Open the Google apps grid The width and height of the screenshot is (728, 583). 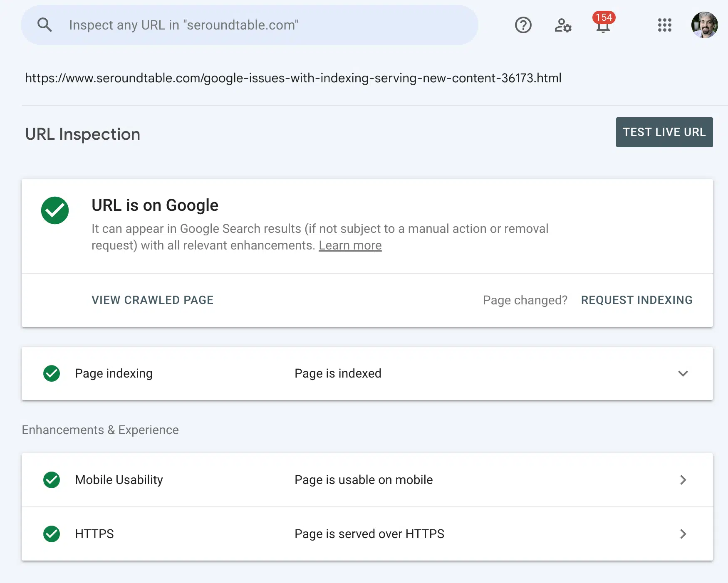coord(664,25)
